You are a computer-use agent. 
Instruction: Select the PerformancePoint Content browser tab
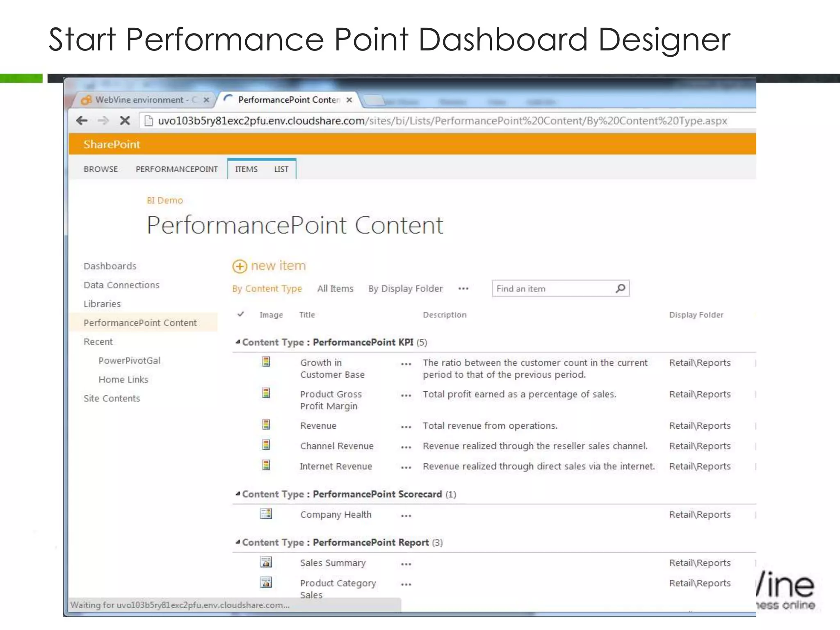click(x=289, y=100)
